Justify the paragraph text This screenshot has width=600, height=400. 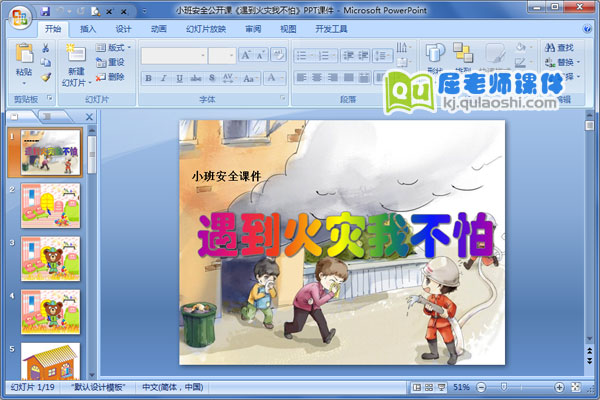point(348,78)
